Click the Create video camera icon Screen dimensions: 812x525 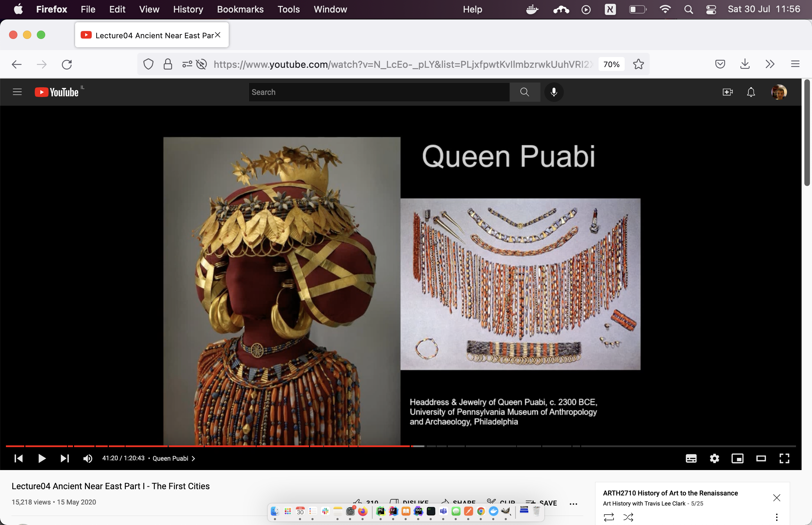coord(727,92)
